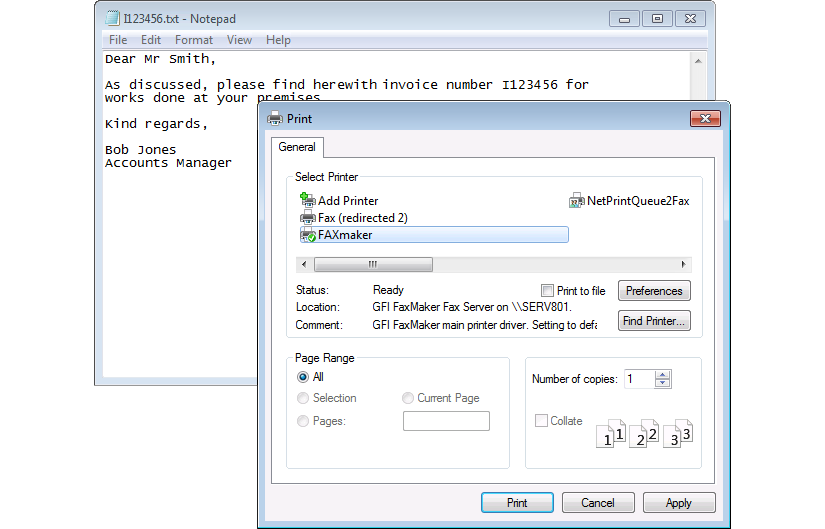Image resolution: width=825 pixels, height=529 pixels.
Task: Click the "Kind regards," line in Notepad
Action: pos(156,124)
